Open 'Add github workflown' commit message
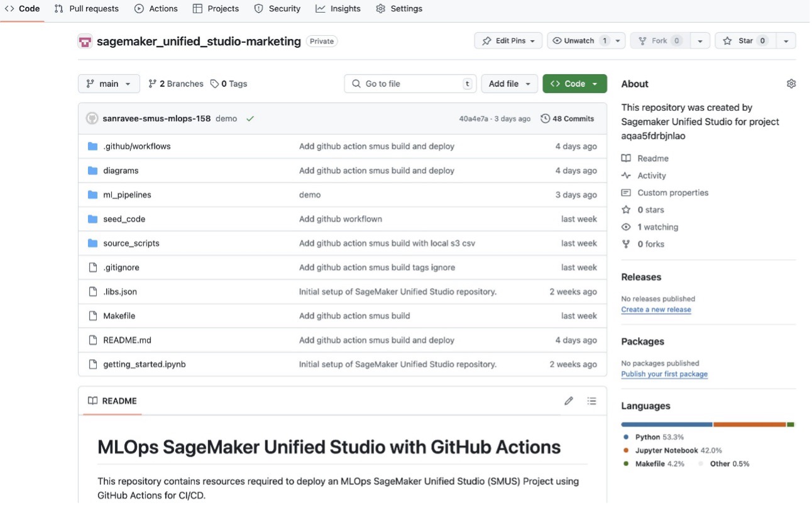This screenshot has height=505, width=812. (341, 219)
